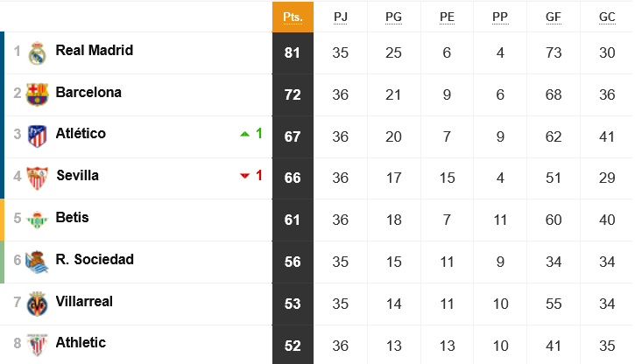Click the Athletic club crest
Screen dimensions: 635x364
pos(37,345)
